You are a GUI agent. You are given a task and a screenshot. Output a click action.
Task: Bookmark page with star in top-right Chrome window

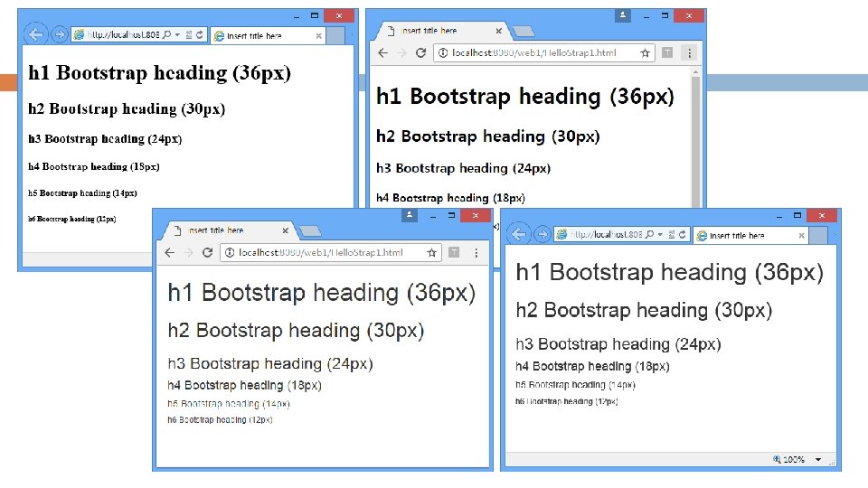645,52
